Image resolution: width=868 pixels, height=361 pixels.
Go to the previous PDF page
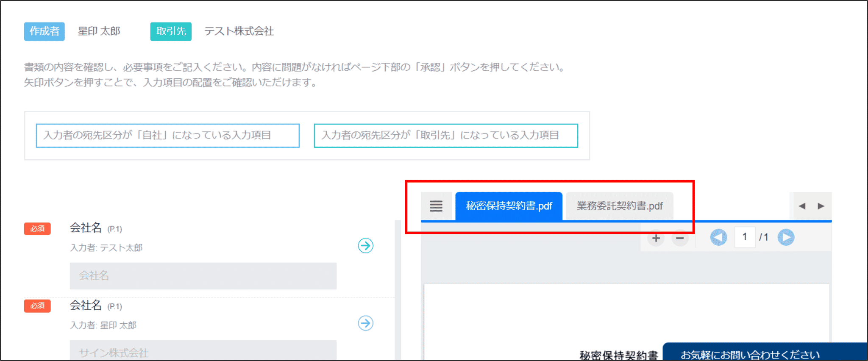(718, 237)
